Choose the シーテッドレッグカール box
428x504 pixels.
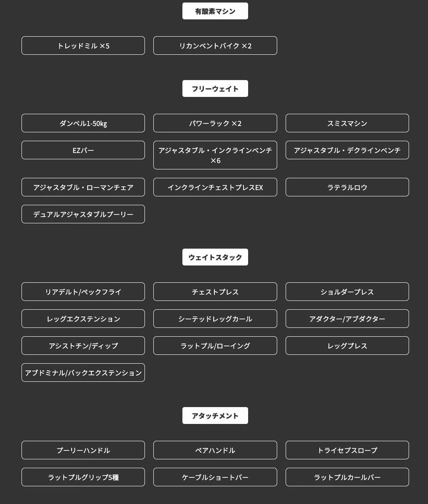coord(215,319)
